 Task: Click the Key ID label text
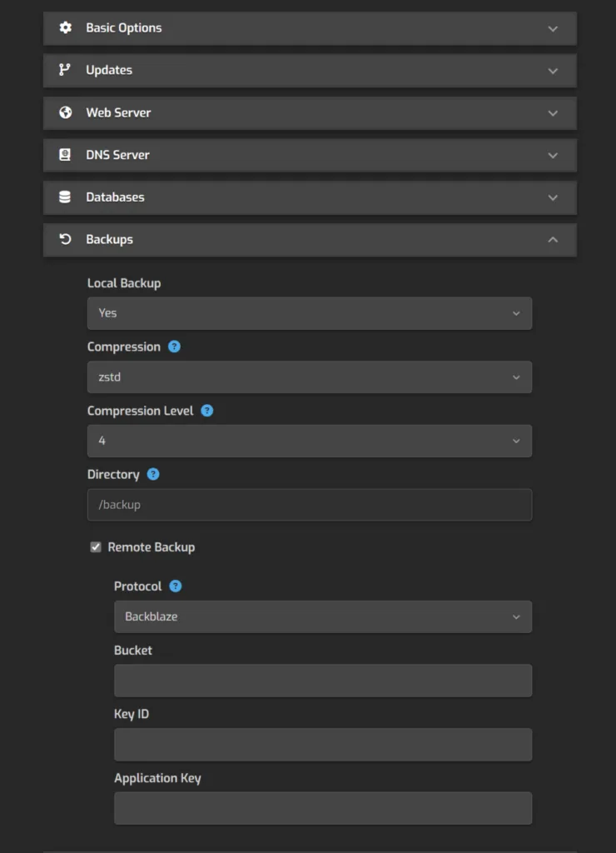[x=131, y=714]
